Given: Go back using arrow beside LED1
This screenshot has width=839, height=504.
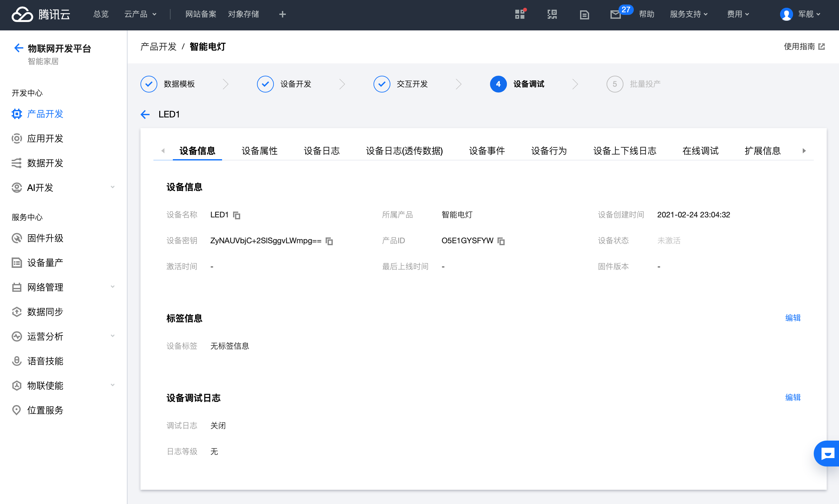Looking at the screenshot, I should [145, 115].
